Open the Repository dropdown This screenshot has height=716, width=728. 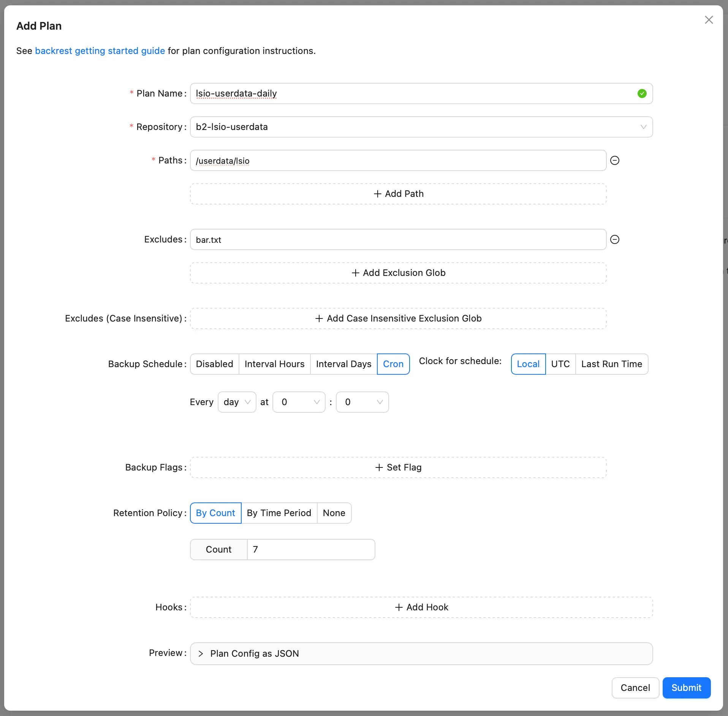click(x=421, y=127)
